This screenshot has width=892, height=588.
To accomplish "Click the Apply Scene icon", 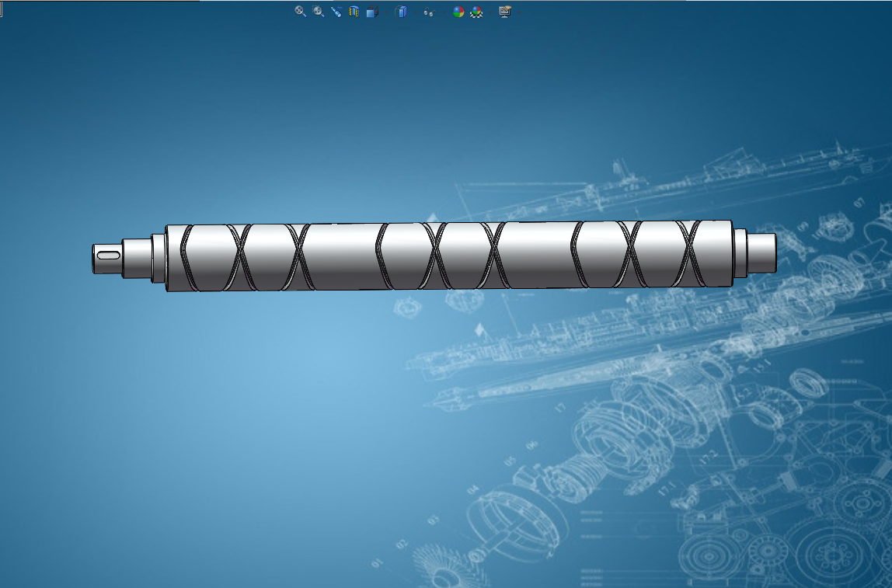I will coord(476,12).
